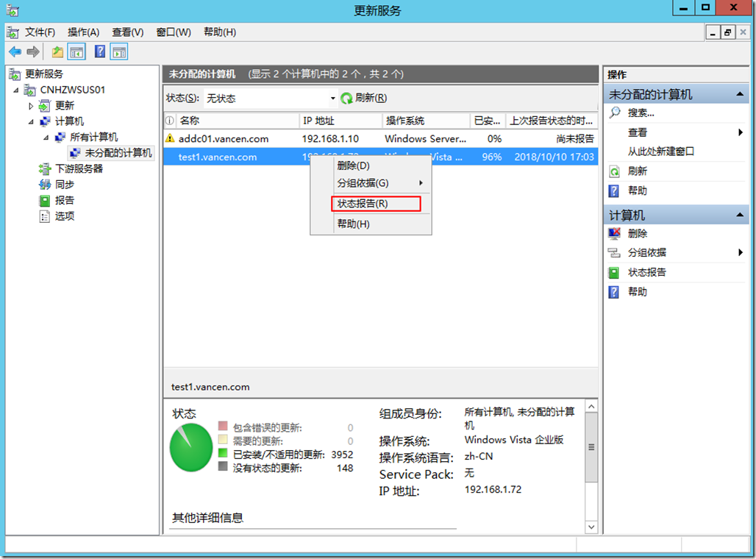756x559 pixels.
Task: Select 所有计算机 tree item
Action: coord(93,137)
